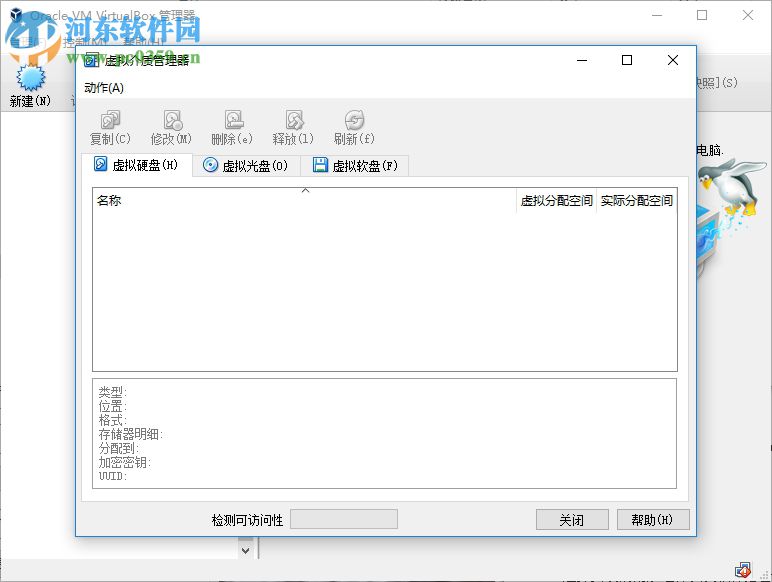Click the 关闭 button
The height and width of the screenshot is (582, 772).
572,519
